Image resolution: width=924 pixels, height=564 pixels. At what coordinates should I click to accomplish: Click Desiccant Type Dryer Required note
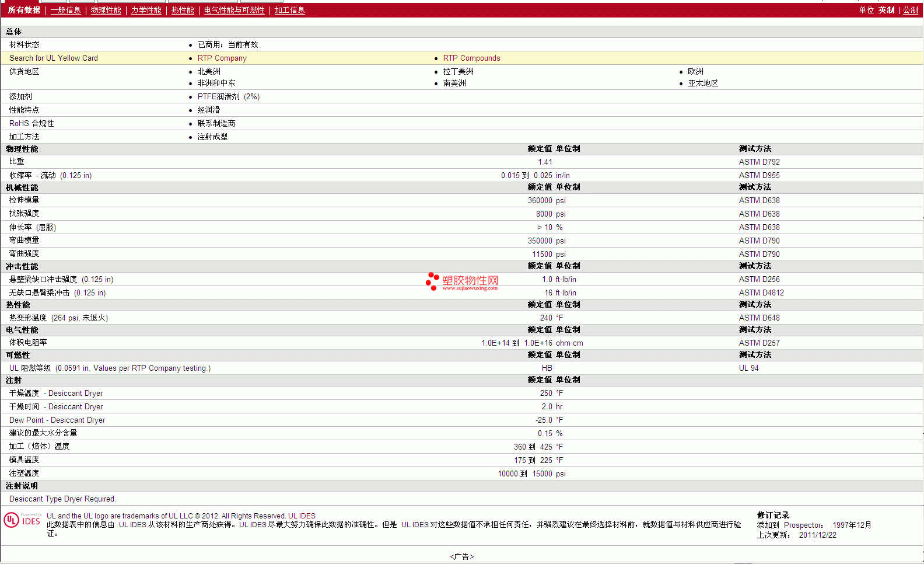point(62,499)
